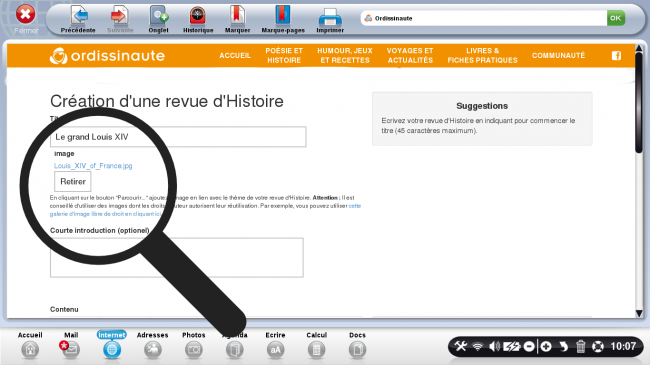This screenshot has height=365, width=650.
Task: Open the Ecrire app
Action: [x=275, y=346]
